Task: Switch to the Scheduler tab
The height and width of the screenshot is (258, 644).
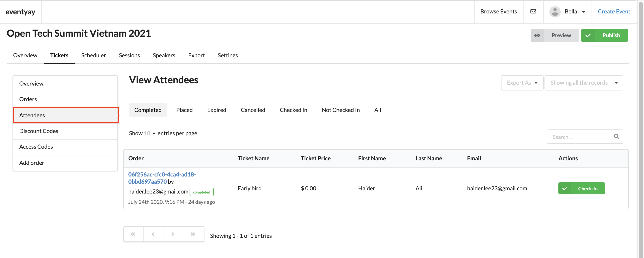Action: click(93, 55)
